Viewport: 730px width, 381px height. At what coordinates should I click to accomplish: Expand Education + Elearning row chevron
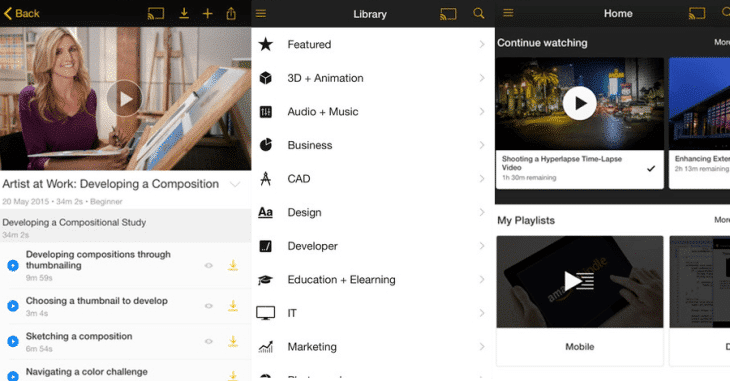point(482,279)
